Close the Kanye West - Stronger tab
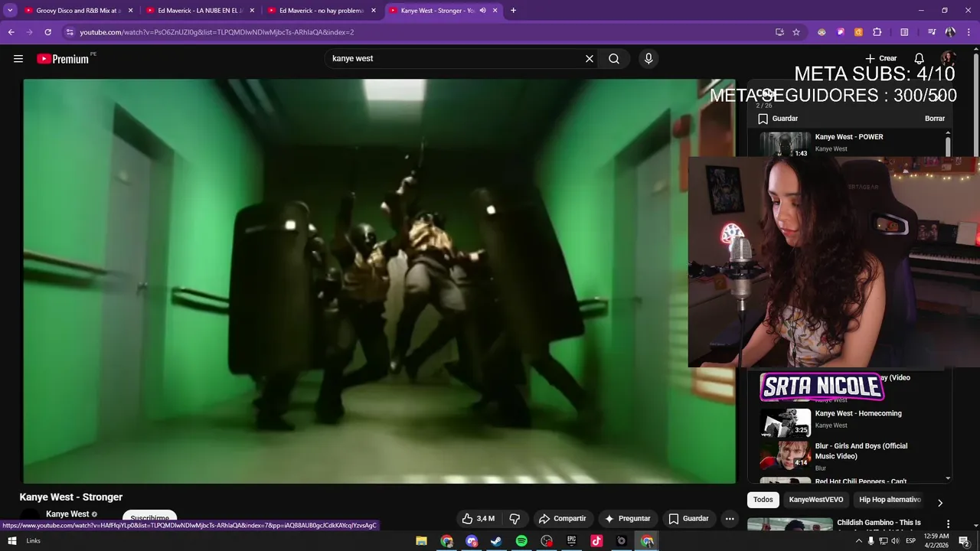This screenshot has height=551, width=980. (x=495, y=11)
